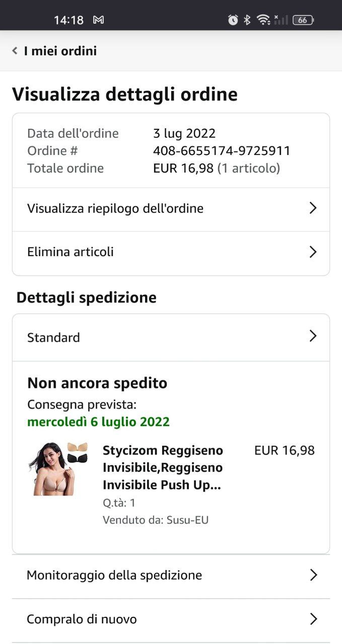Tap the Wi-Fi signal icon
Viewport: 342px width, 644px height.
pyautogui.click(x=263, y=20)
